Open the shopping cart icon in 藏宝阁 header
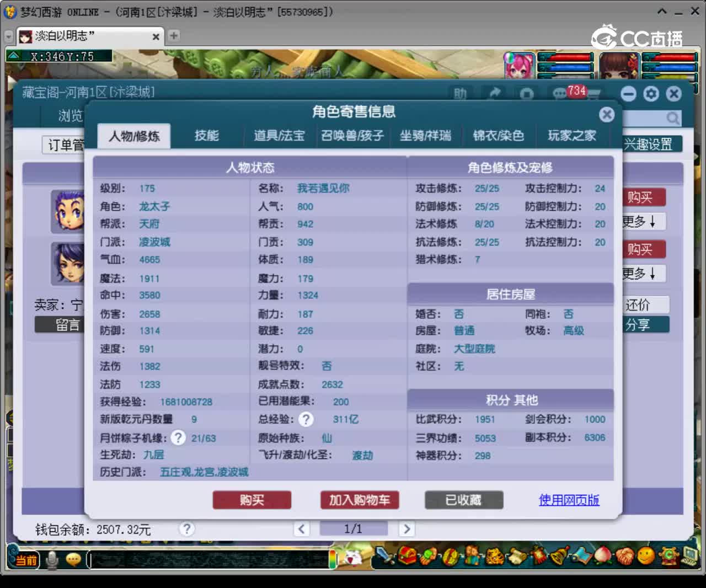Image resolution: width=706 pixels, height=588 pixels. click(593, 95)
